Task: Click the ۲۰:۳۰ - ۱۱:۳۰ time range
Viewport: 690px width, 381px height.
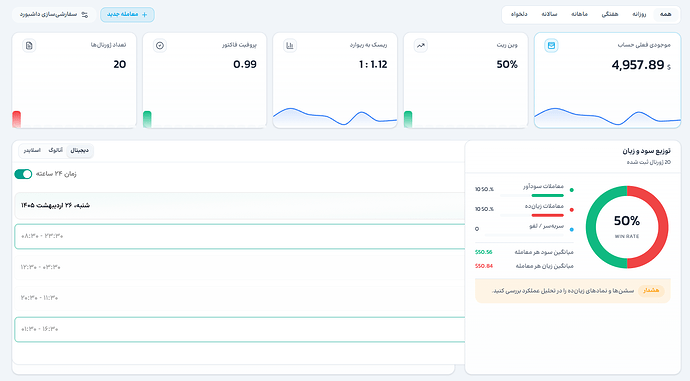Action: pos(39,298)
